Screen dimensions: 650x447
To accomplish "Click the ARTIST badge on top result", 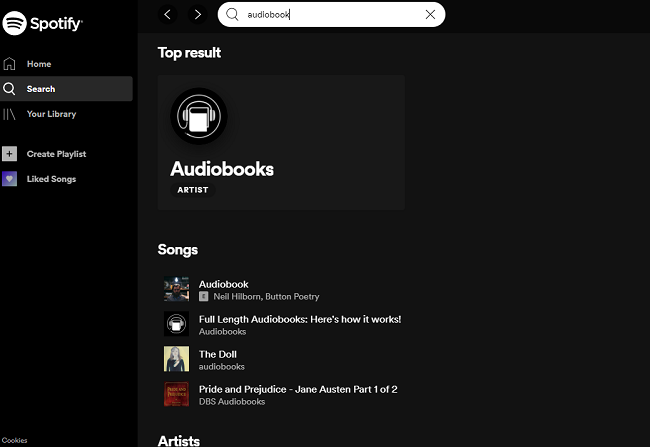I will tap(193, 190).
